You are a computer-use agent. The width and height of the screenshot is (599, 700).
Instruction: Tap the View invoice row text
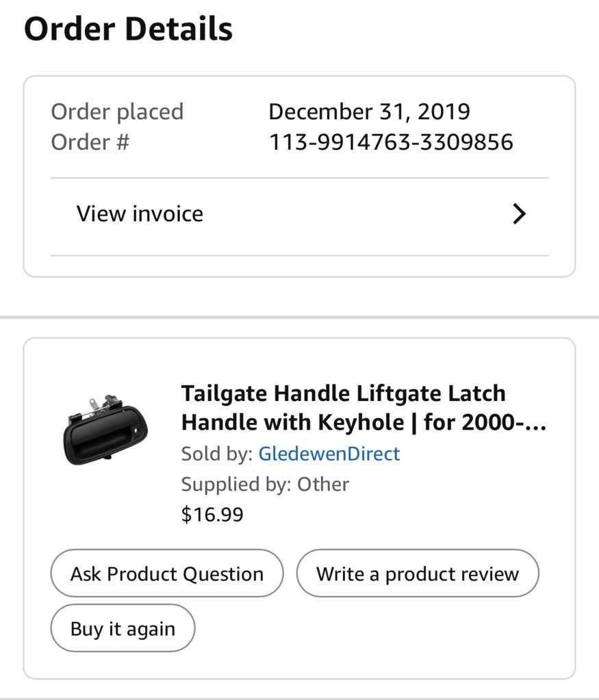[x=140, y=214]
